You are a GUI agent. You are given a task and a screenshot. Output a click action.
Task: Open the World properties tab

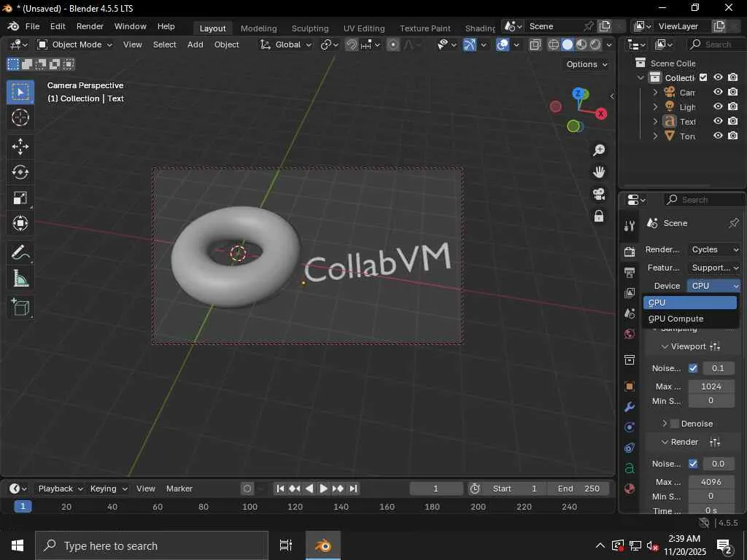(x=630, y=334)
